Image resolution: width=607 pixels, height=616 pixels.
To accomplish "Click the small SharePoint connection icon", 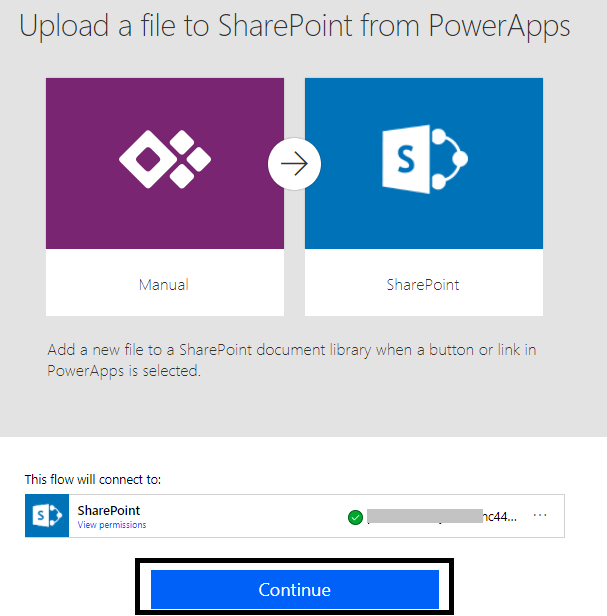I will (47, 516).
